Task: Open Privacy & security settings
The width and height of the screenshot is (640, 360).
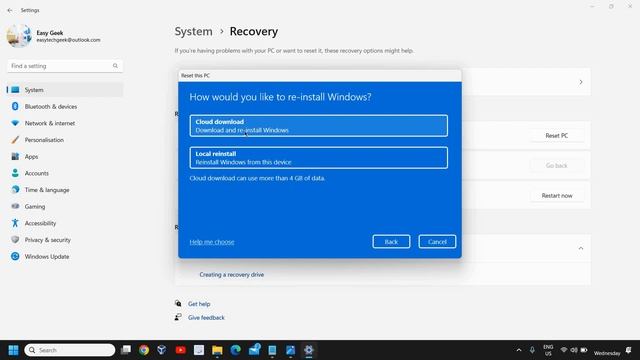Action: [65, 240]
